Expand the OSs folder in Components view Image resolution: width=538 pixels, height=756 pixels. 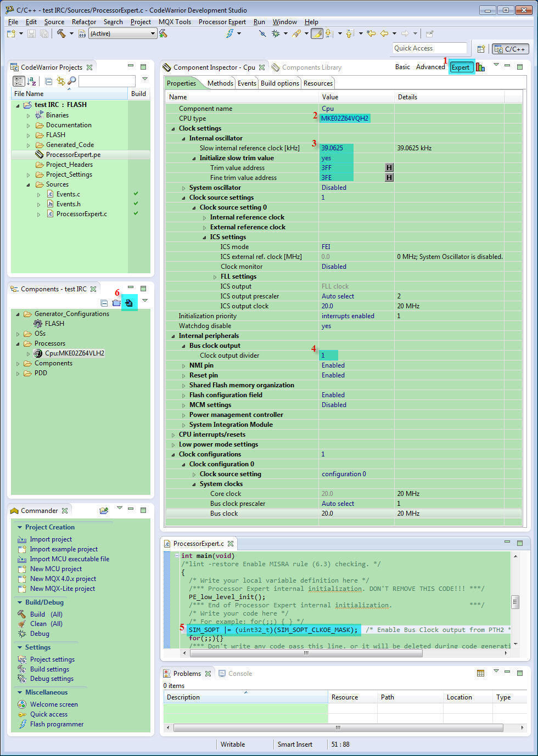(18, 334)
